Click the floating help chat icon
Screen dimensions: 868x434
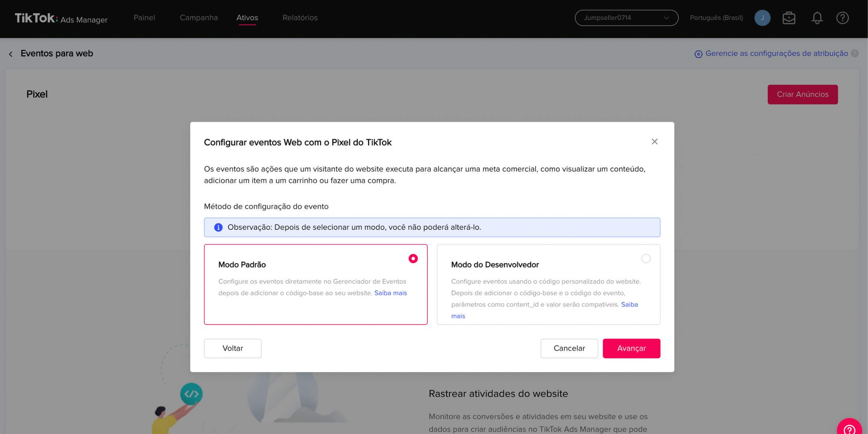[849, 429]
